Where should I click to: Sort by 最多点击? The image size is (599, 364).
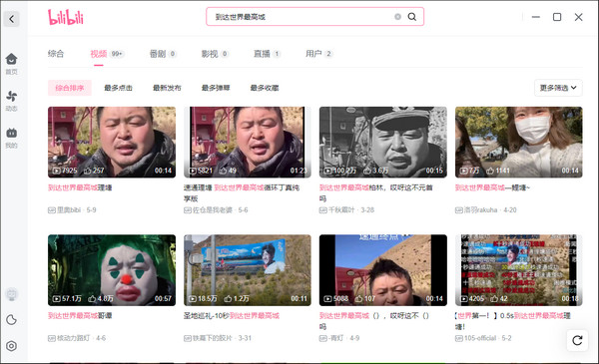(x=118, y=88)
